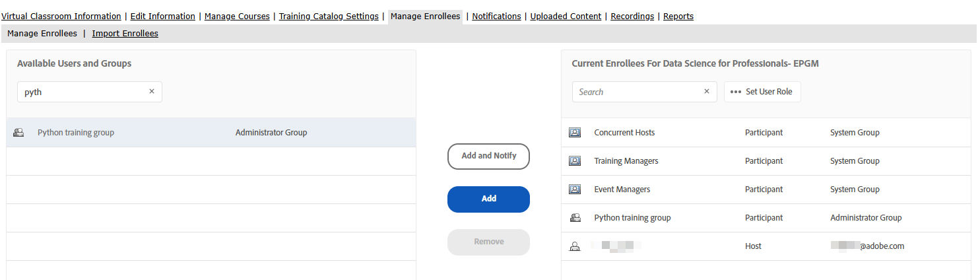Open the Notifications tab
This screenshot has width=980, height=280.
point(496,16)
